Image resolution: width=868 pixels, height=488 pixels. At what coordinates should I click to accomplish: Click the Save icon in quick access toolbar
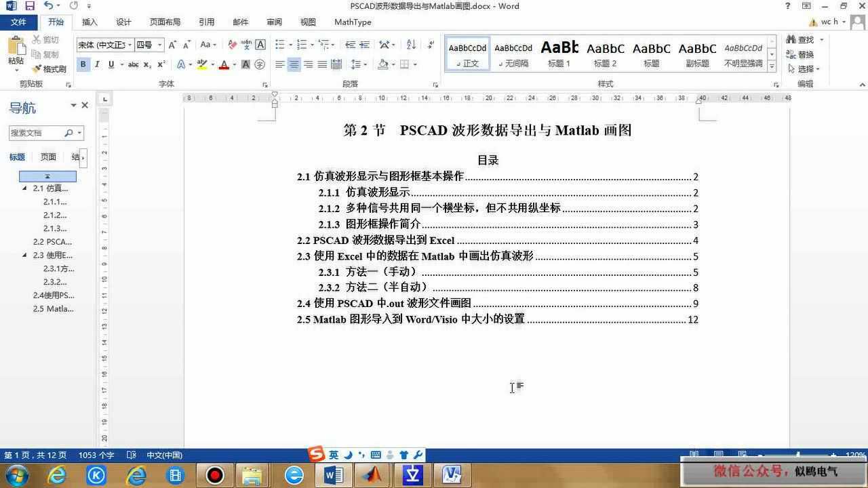[x=29, y=6]
